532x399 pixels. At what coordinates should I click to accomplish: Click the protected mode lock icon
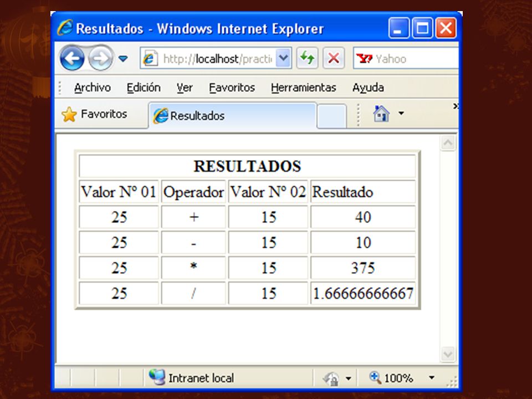tap(331, 378)
